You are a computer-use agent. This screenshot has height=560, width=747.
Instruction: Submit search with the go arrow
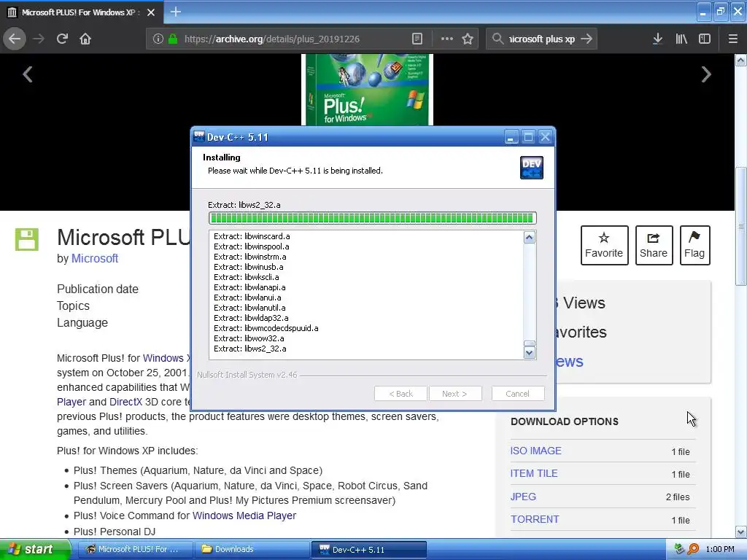click(587, 39)
